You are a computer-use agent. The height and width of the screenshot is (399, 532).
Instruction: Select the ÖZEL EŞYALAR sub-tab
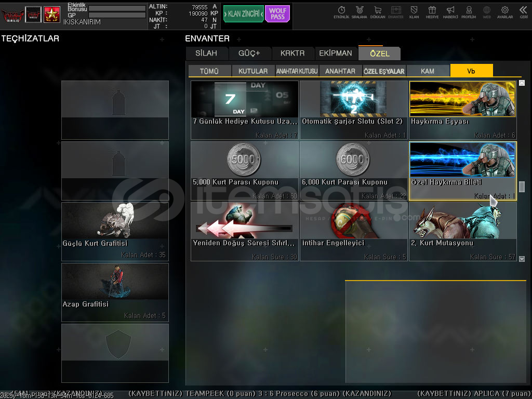click(384, 71)
